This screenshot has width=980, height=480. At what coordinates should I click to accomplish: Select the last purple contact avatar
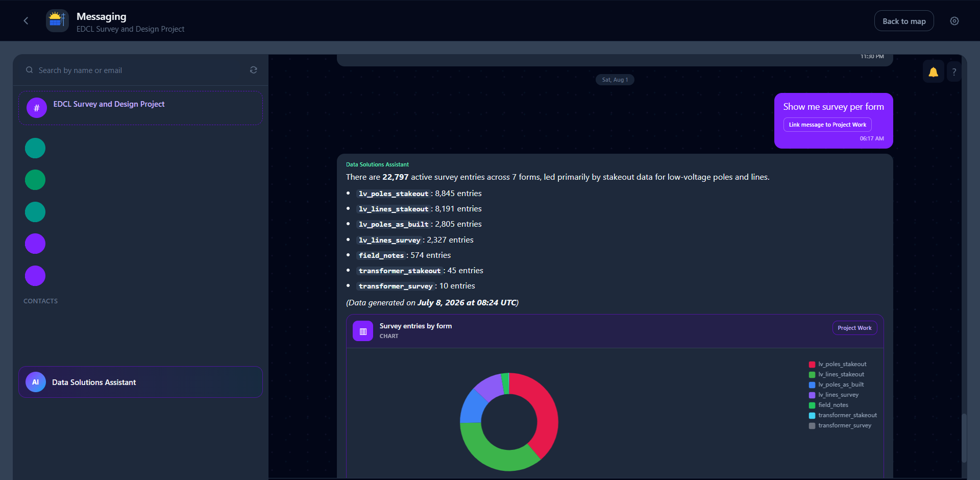click(35, 276)
